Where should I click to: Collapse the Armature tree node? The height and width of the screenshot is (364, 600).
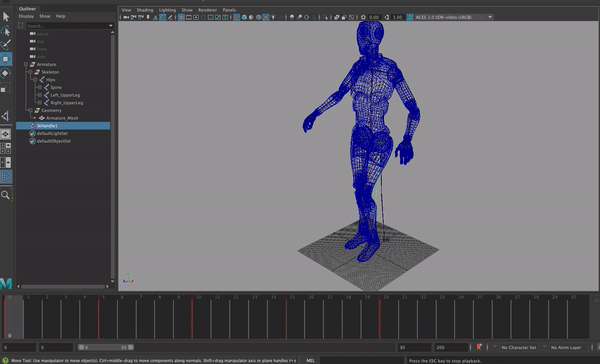(26, 64)
